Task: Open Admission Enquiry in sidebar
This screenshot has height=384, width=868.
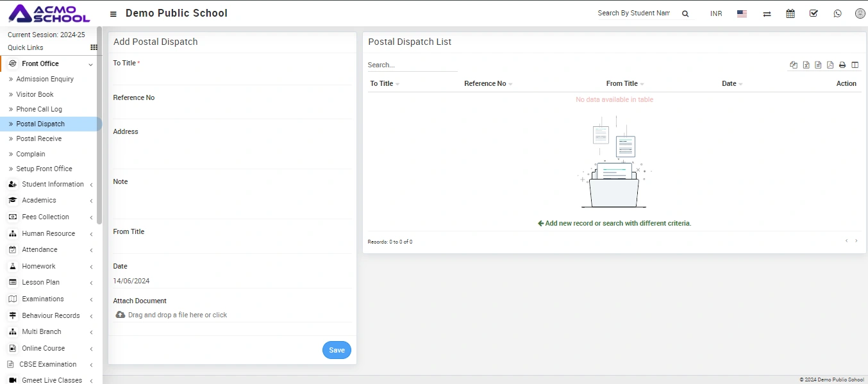Action: 44,79
